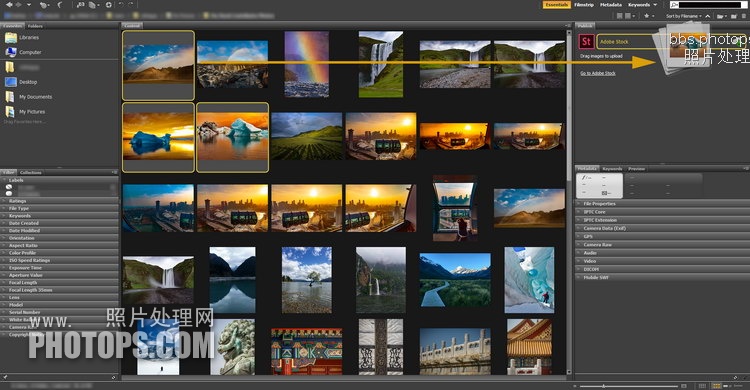750x390 pixels.
Task: Switch to Metadata workspace at top
Action: (611, 5)
